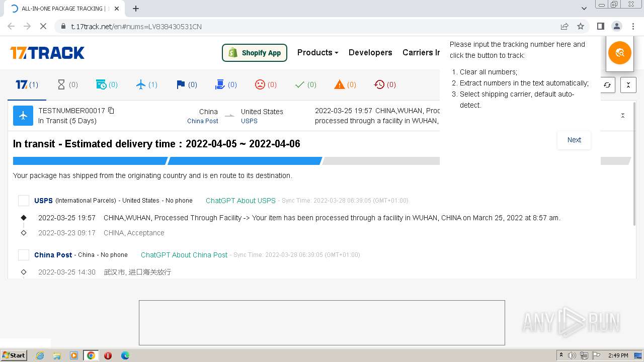Open Microsoft Edge from taskbar
644x362 pixels.
tap(125, 355)
